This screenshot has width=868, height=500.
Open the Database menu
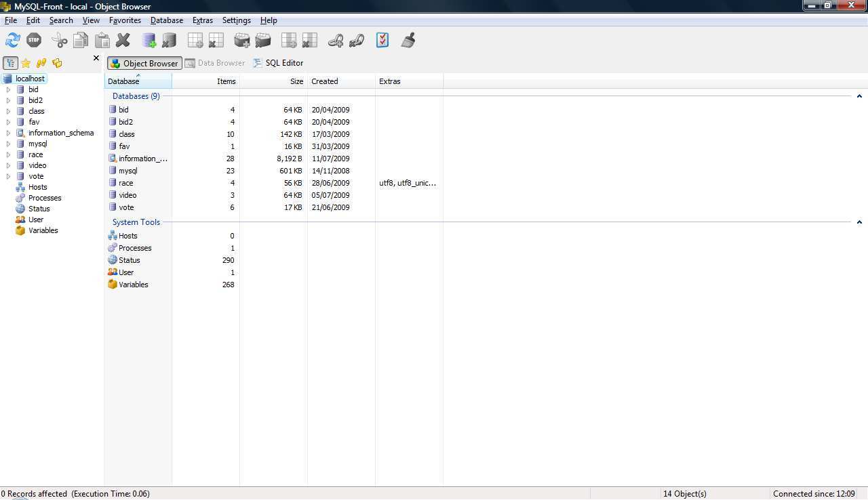tap(166, 20)
